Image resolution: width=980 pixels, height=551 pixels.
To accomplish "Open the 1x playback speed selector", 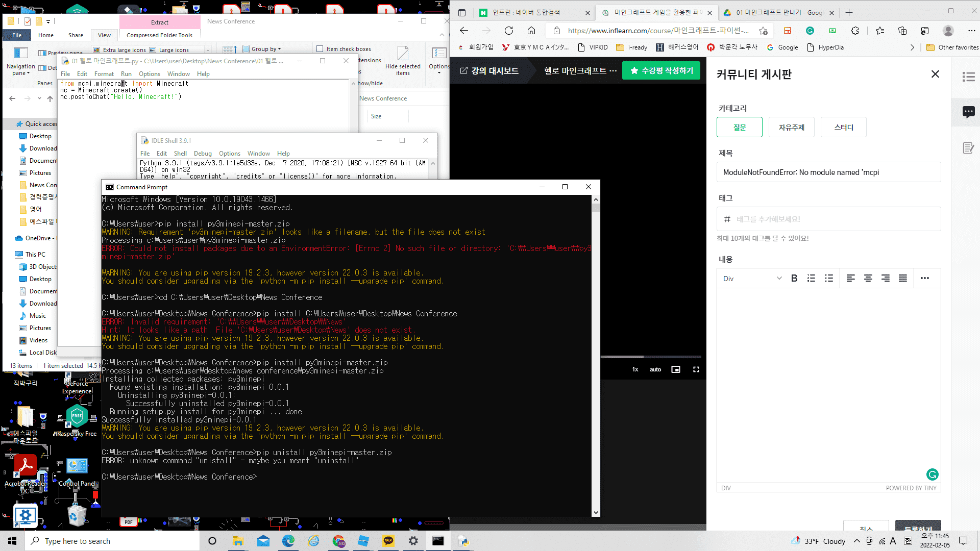I will click(635, 369).
